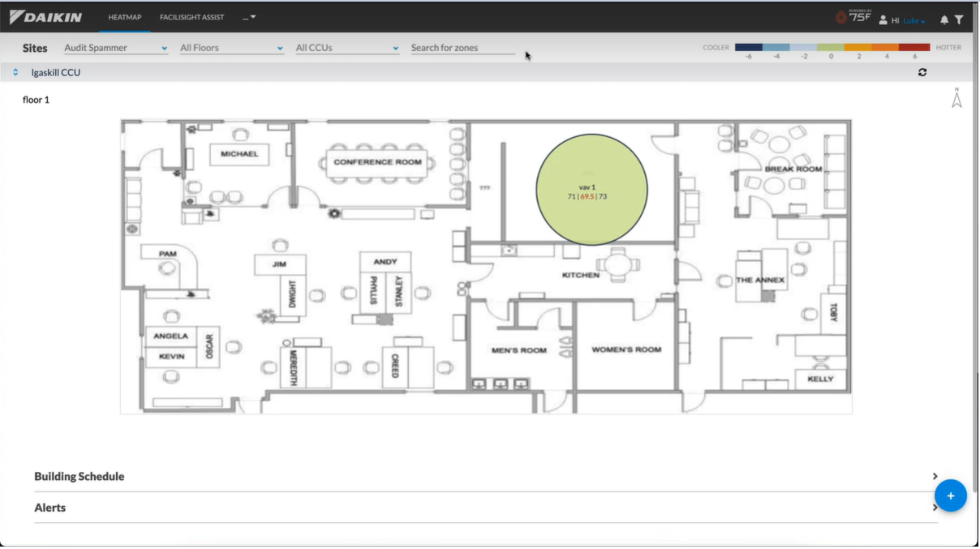Click the green 0 legend swatch
The height and width of the screenshot is (549, 980).
pyautogui.click(x=831, y=47)
